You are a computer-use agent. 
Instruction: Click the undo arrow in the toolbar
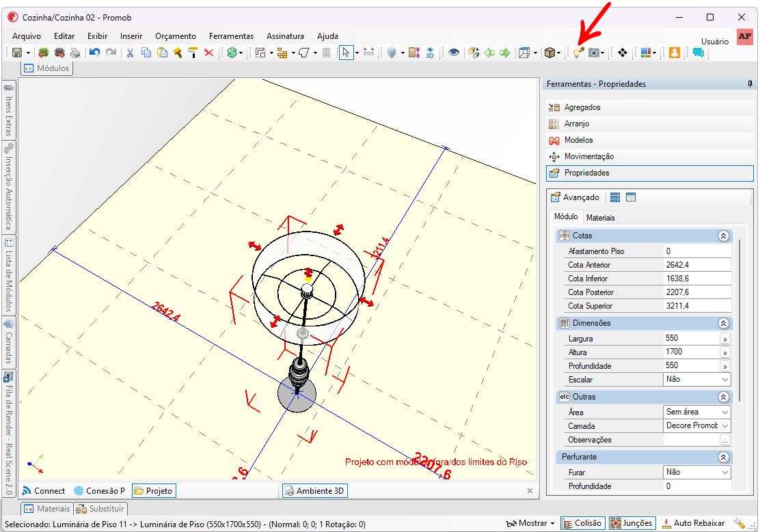click(94, 53)
